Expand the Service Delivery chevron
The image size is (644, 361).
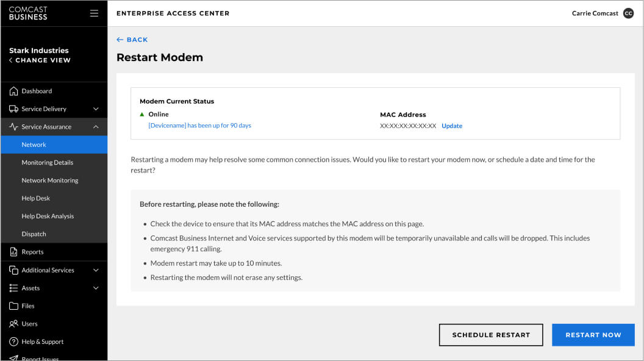(x=96, y=109)
